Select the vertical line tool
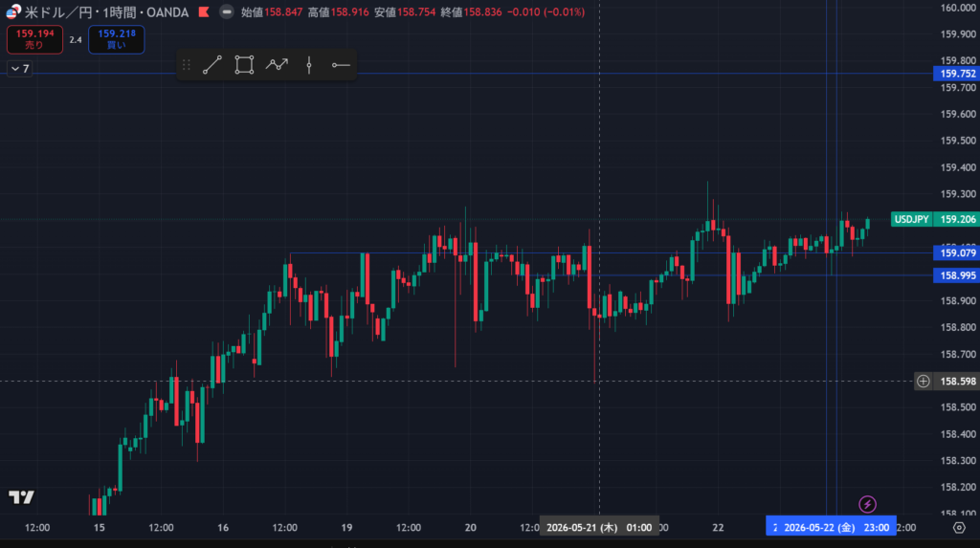This screenshot has height=548, width=980. coord(309,65)
